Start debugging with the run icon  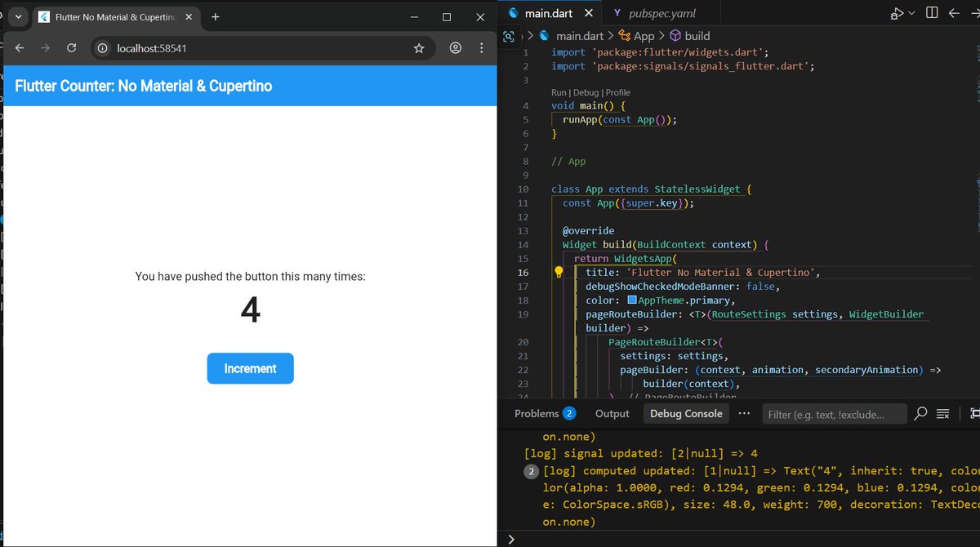[896, 13]
